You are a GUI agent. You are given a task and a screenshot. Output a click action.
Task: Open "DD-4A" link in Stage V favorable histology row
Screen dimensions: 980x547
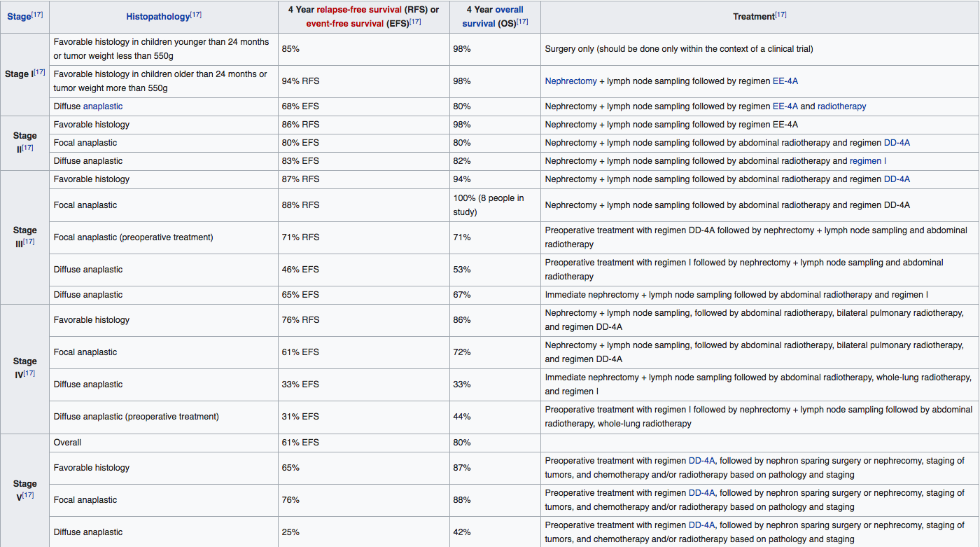pos(701,461)
